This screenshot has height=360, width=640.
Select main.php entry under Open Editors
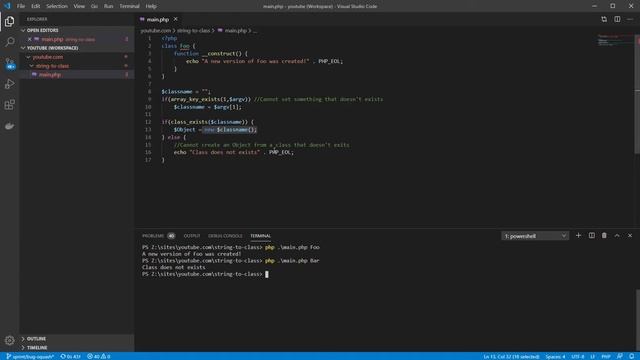(77, 39)
